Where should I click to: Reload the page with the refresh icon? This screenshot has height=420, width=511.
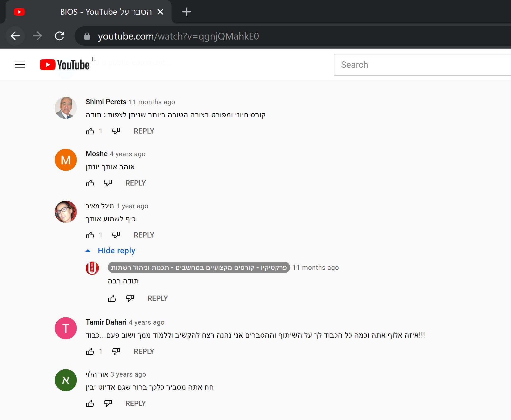pos(59,36)
